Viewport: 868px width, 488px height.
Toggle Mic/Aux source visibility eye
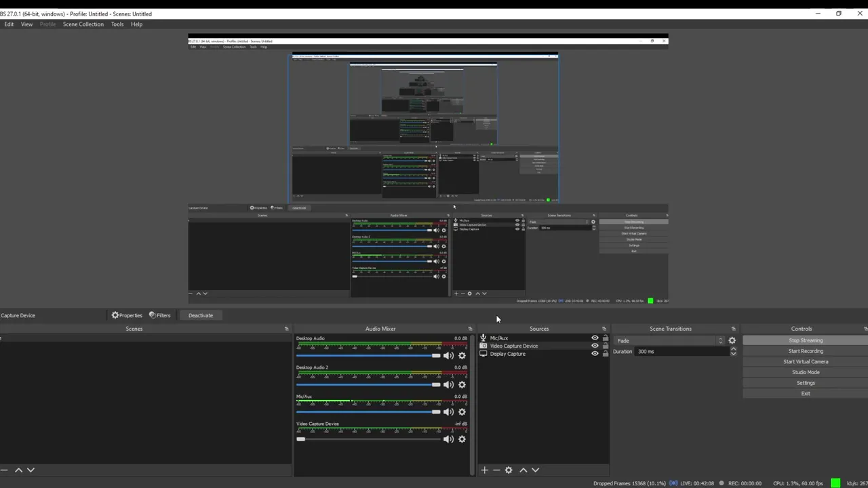(595, 338)
